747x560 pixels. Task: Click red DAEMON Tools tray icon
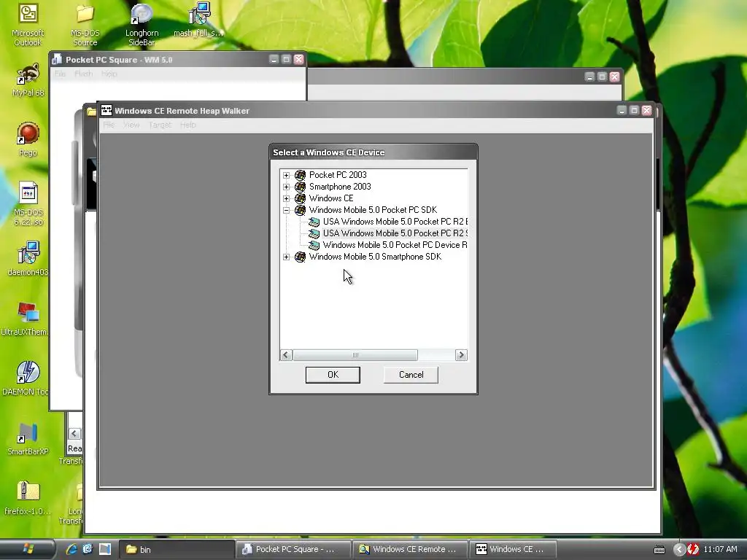pyautogui.click(x=693, y=550)
